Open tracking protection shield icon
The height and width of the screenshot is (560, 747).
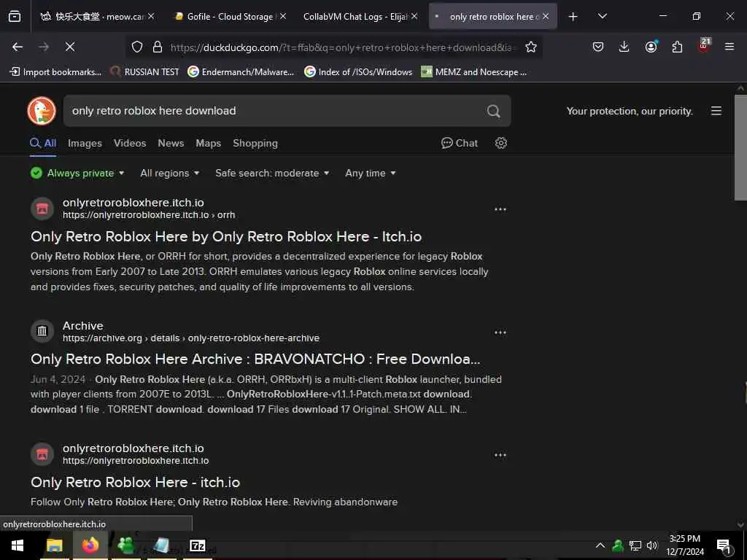pos(137,47)
